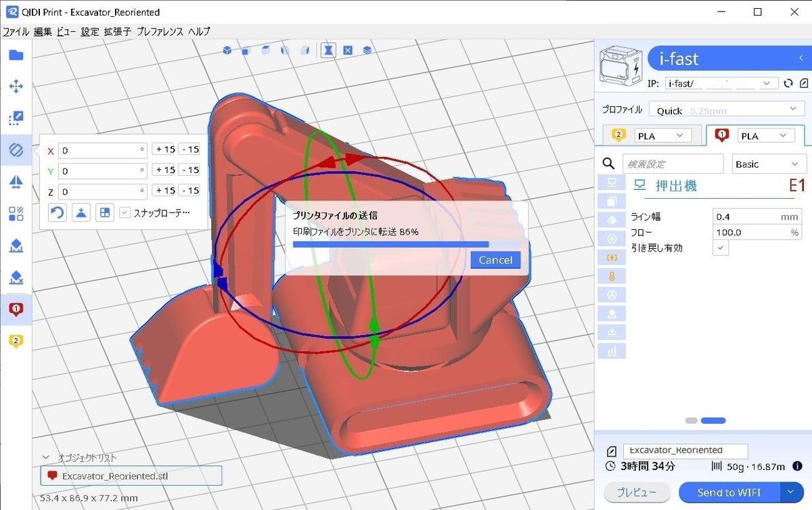Open the Basic settings dropdown
The image size is (812, 510).
[769, 164]
